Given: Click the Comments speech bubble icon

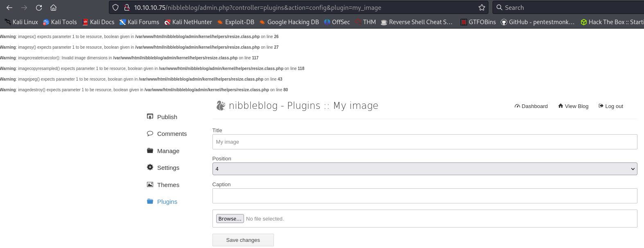Looking at the screenshot, I should (150, 133).
